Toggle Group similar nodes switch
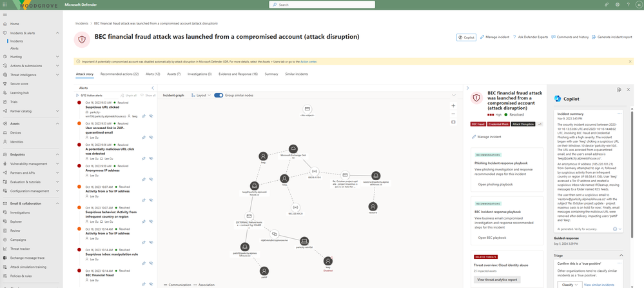 (x=219, y=95)
